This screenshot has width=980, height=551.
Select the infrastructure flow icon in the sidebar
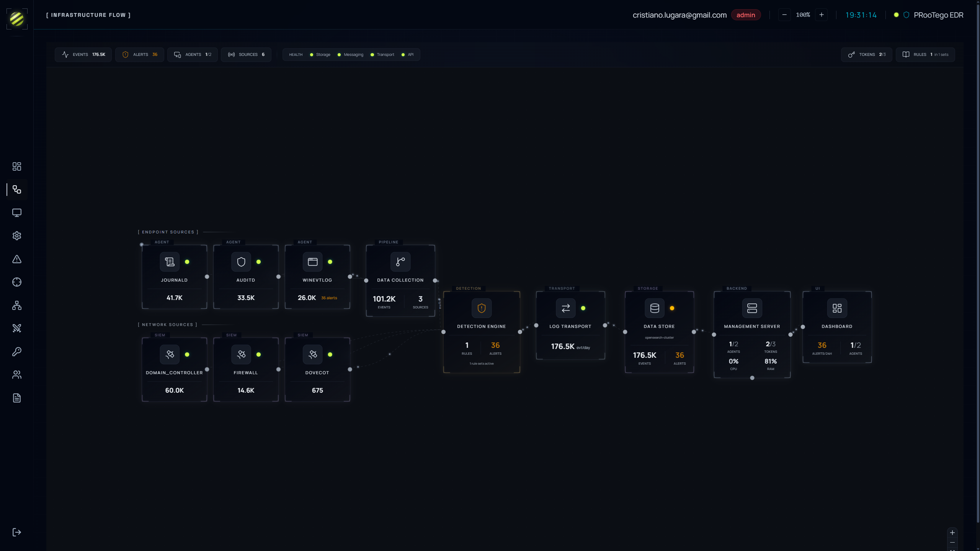click(17, 189)
